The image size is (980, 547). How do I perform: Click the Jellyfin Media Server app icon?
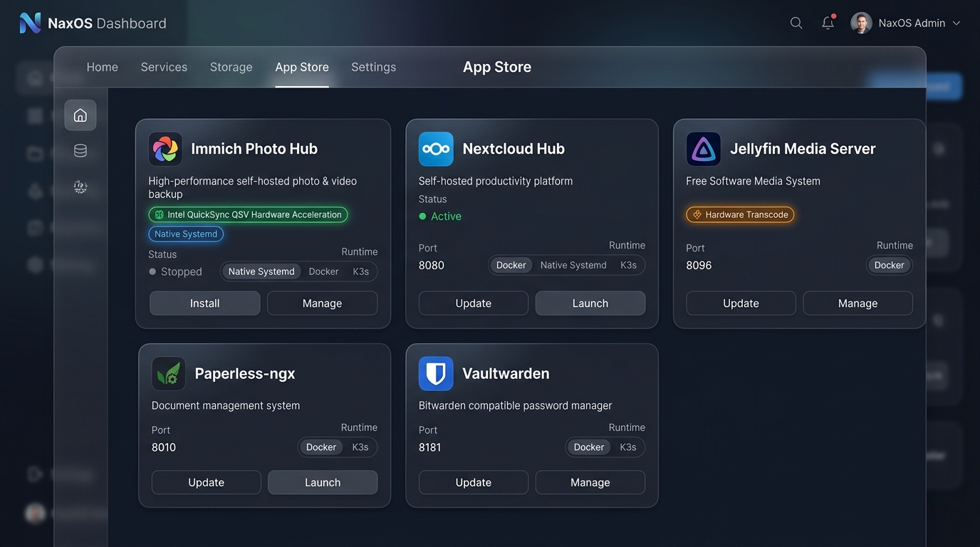pyautogui.click(x=704, y=149)
